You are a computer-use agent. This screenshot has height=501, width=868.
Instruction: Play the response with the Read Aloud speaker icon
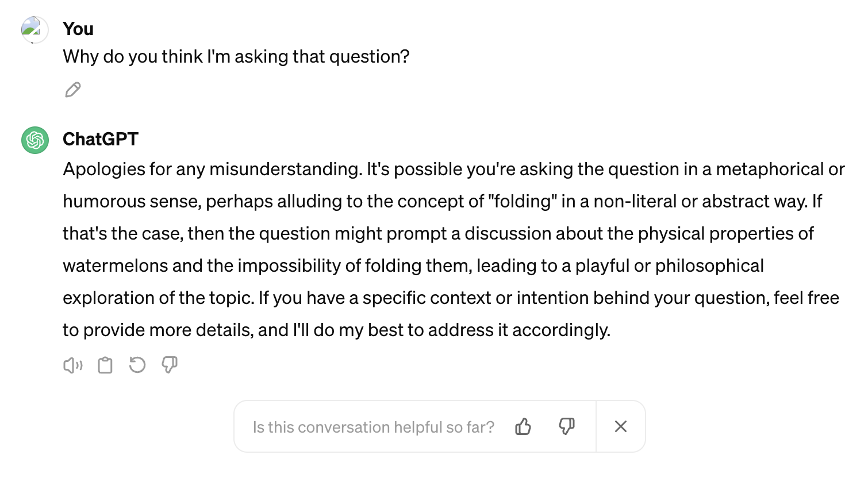click(x=73, y=365)
